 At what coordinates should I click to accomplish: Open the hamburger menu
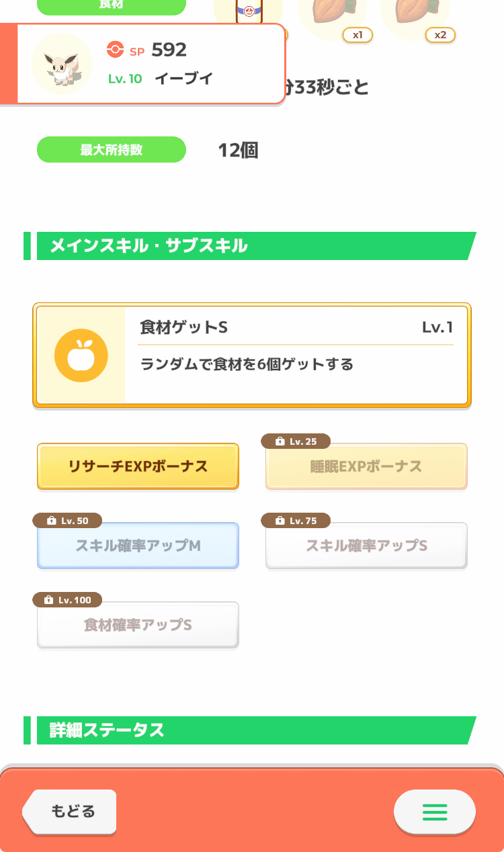click(434, 812)
